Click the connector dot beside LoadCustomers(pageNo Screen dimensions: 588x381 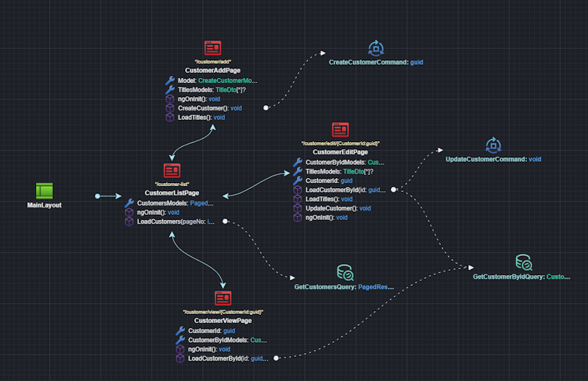pyautogui.click(x=225, y=221)
